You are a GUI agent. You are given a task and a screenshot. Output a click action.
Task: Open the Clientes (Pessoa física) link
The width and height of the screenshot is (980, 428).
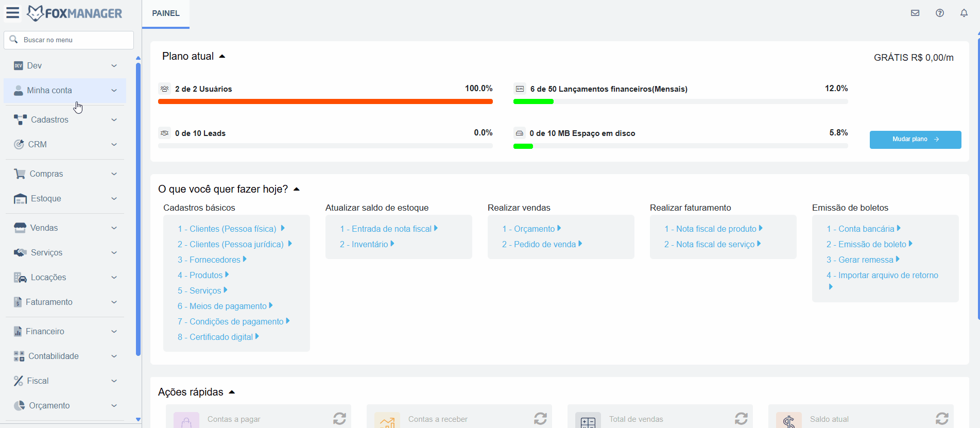tap(227, 229)
